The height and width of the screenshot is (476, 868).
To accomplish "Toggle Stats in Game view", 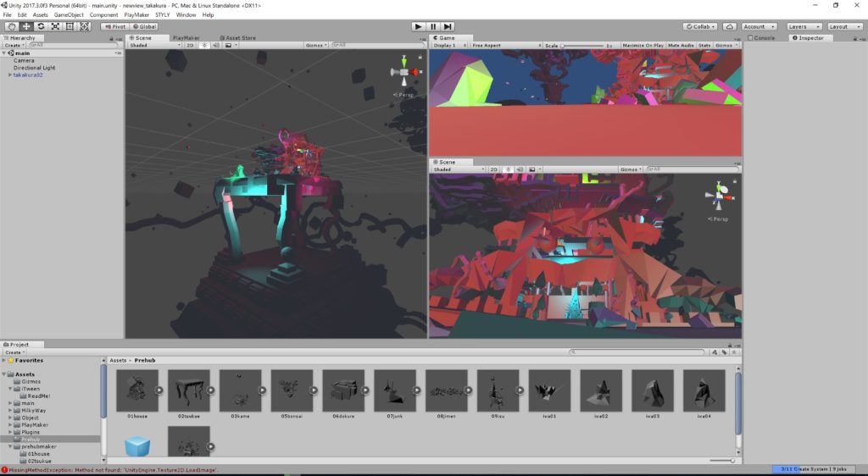I will [x=704, y=46].
